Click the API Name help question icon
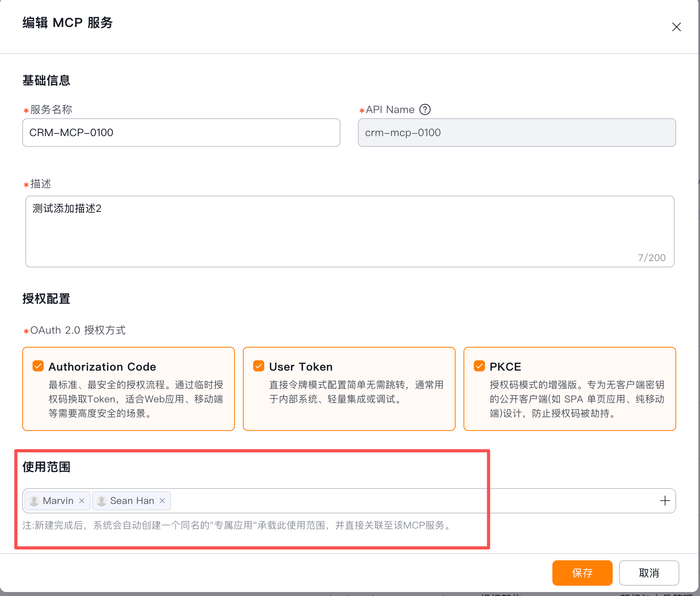 pyautogui.click(x=425, y=109)
